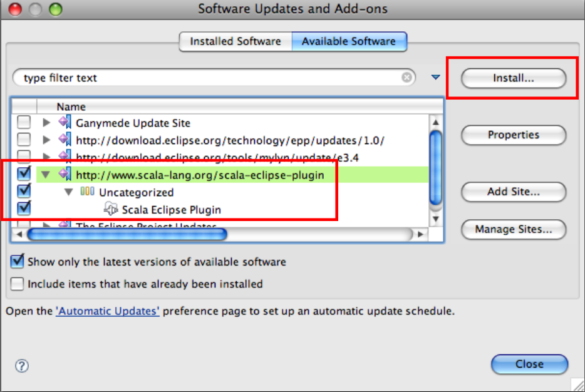Toggle Show only the latest versions checkbox
Screen dimensions: 585x392
(17, 261)
